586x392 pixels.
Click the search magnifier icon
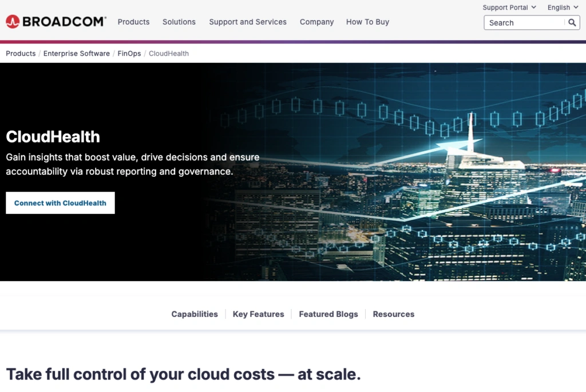coord(572,23)
